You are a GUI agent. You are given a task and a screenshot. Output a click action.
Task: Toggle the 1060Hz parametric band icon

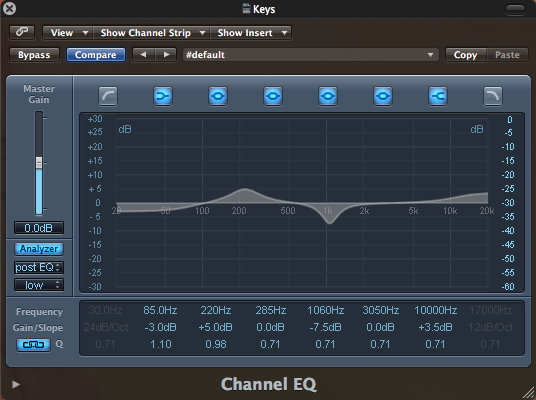328,96
